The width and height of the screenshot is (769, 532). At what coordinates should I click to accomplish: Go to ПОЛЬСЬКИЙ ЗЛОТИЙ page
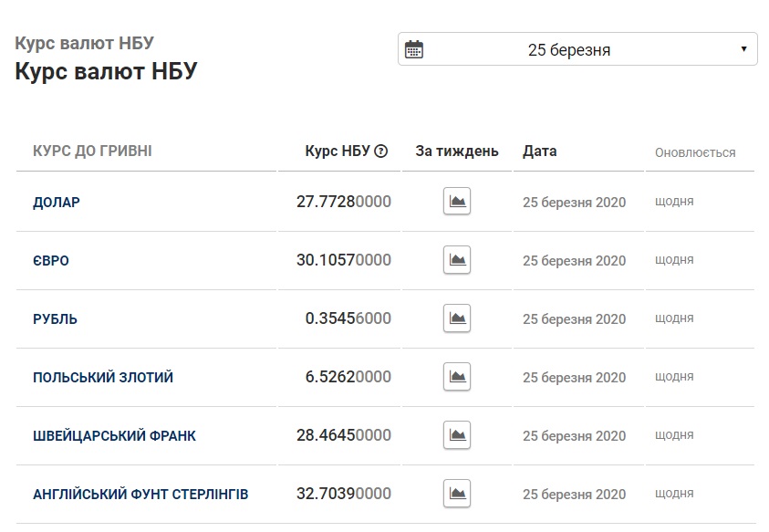[x=103, y=378]
